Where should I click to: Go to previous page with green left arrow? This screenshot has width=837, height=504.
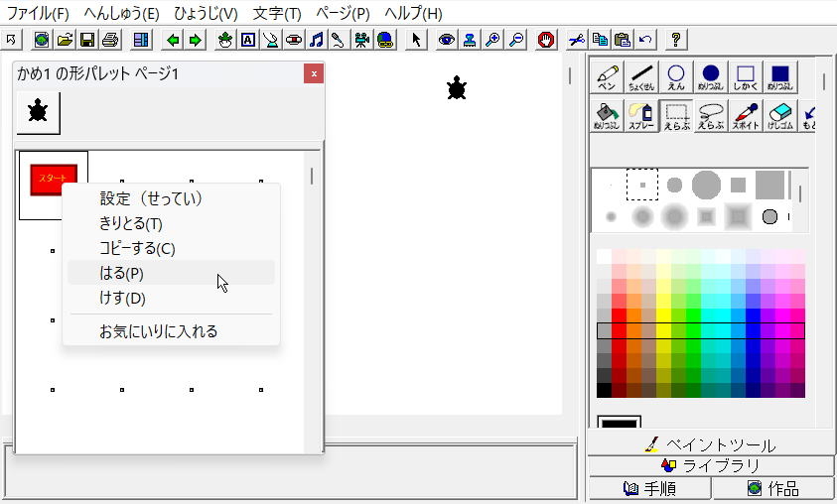coord(173,40)
